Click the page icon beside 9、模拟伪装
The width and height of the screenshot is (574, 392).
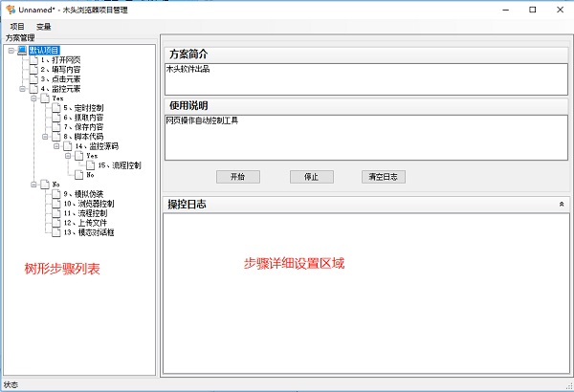[x=56, y=194]
